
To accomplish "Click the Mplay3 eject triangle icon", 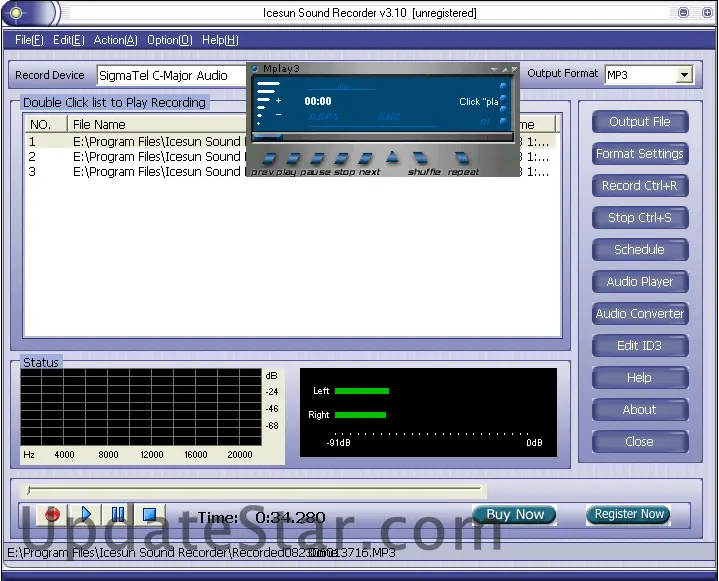I will 392,157.
